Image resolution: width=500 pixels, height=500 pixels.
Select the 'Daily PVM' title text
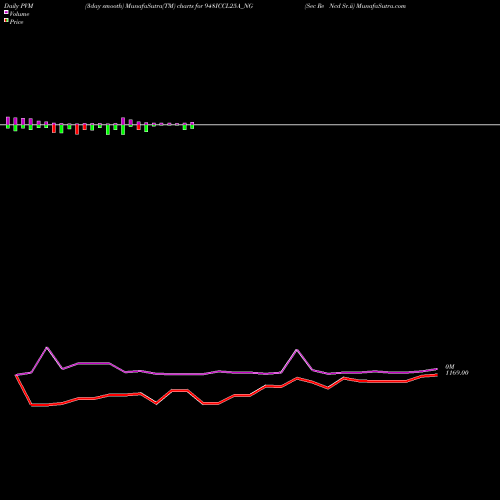coord(19,6)
